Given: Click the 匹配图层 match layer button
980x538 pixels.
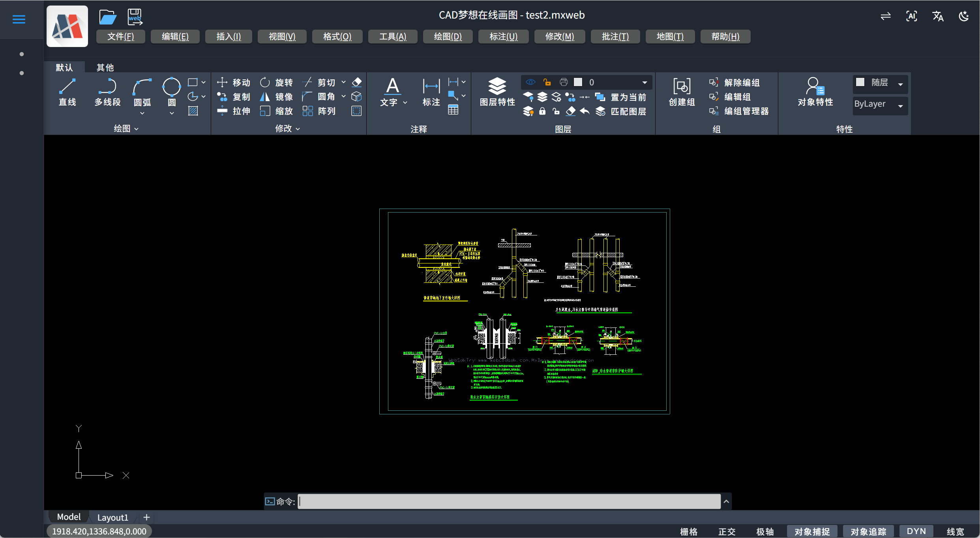Looking at the screenshot, I should point(628,111).
